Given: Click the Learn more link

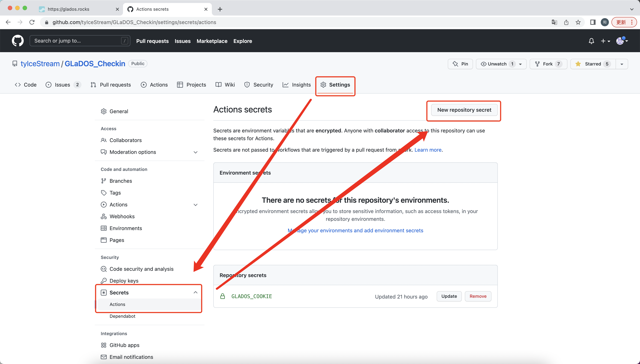Looking at the screenshot, I should [x=428, y=150].
